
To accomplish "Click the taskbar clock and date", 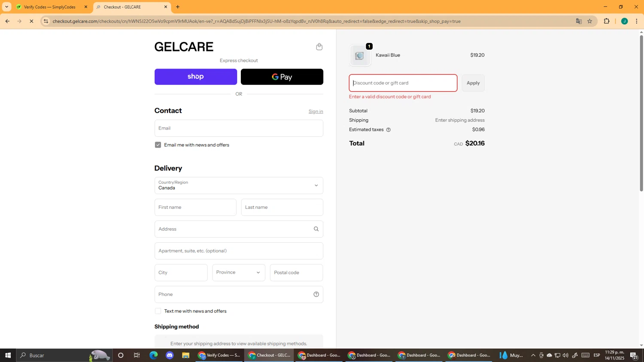I will tap(614, 355).
